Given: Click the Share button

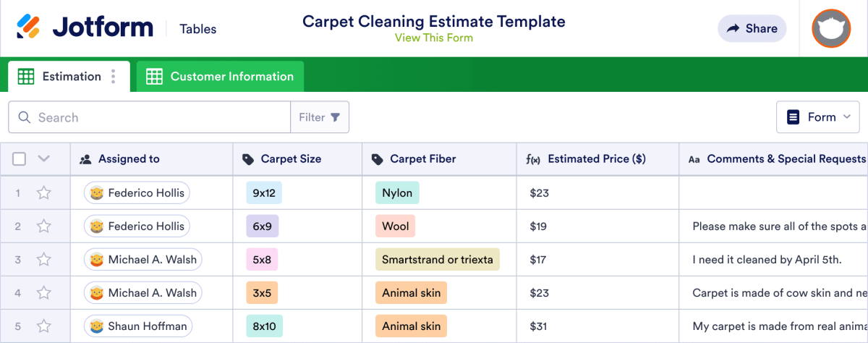Looking at the screenshot, I should tap(752, 29).
